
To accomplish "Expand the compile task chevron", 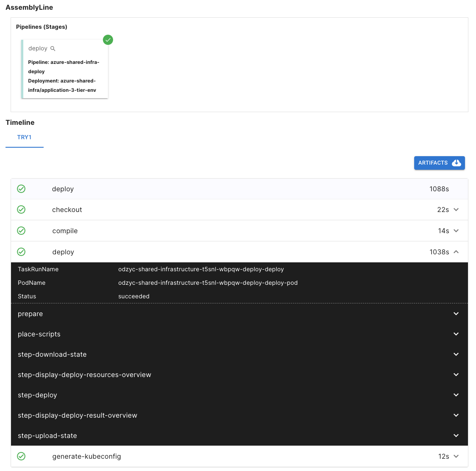I will coord(456,231).
